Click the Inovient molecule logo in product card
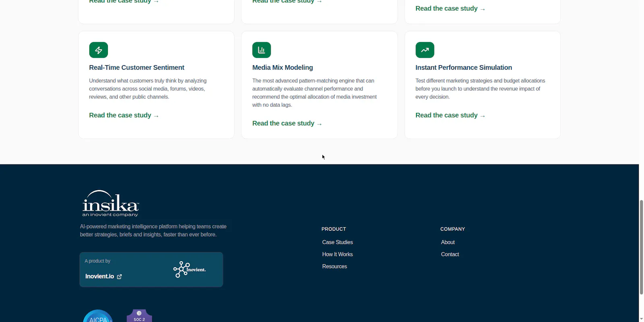This screenshot has height=322, width=644. 190,270
